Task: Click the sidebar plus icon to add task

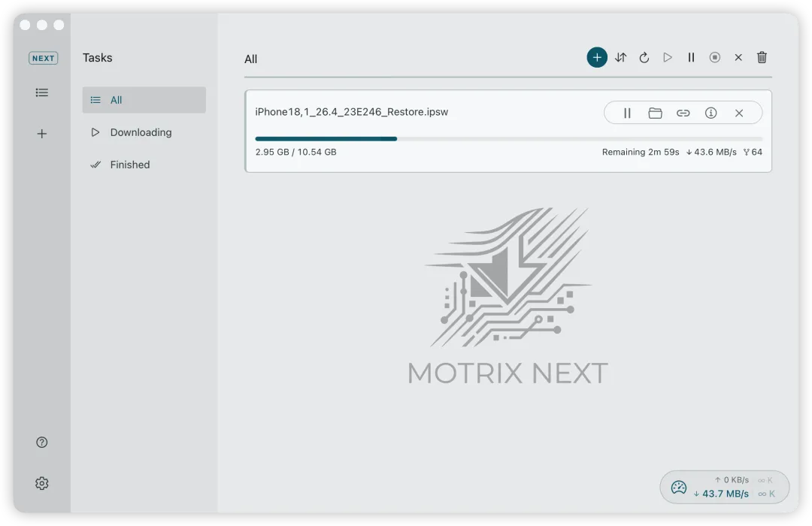Action: pos(42,134)
